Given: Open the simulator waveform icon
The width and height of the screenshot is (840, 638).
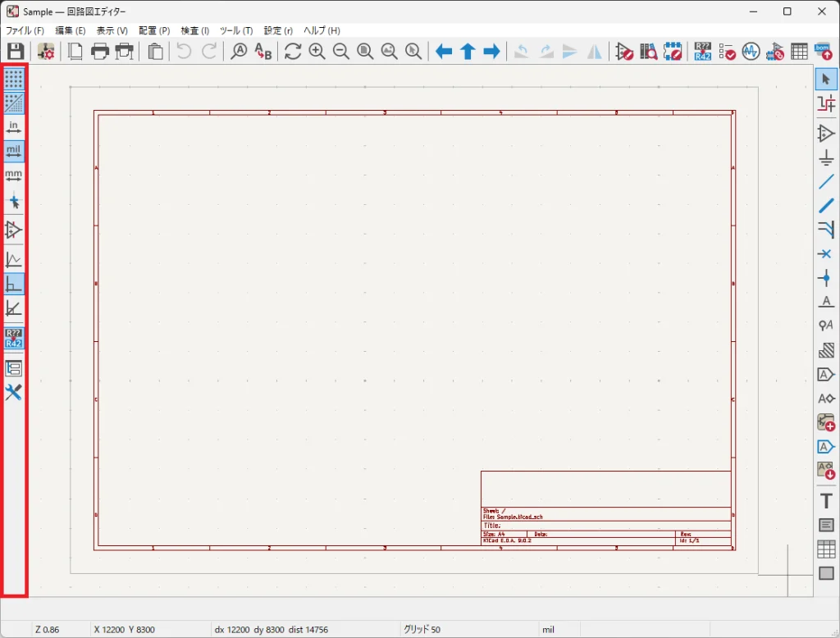Looking at the screenshot, I should click(751, 52).
